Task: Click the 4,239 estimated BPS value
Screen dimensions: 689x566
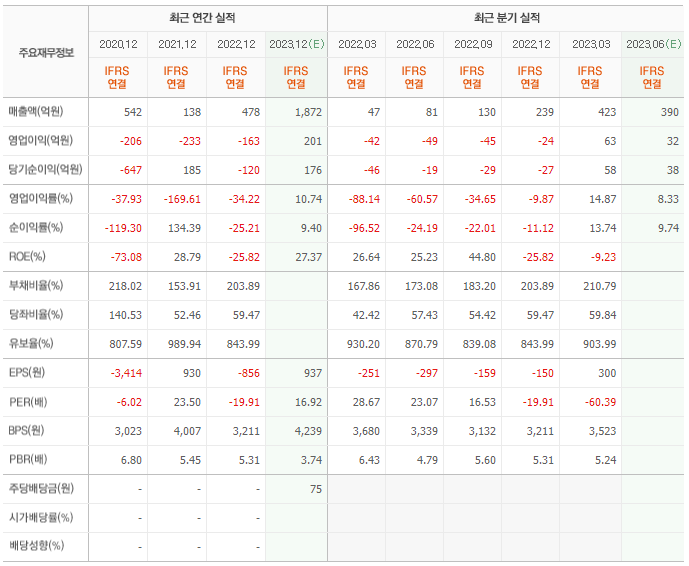Action: pos(308,432)
